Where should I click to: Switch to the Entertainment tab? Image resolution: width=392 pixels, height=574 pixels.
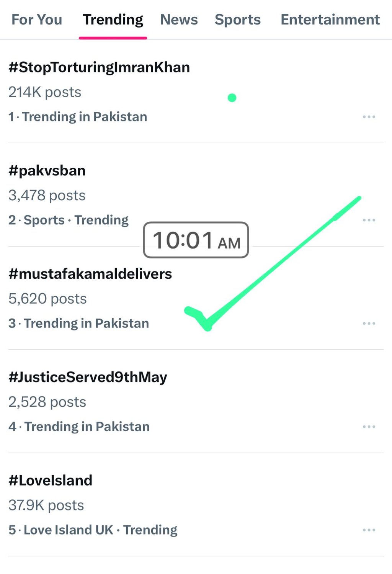tap(330, 20)
